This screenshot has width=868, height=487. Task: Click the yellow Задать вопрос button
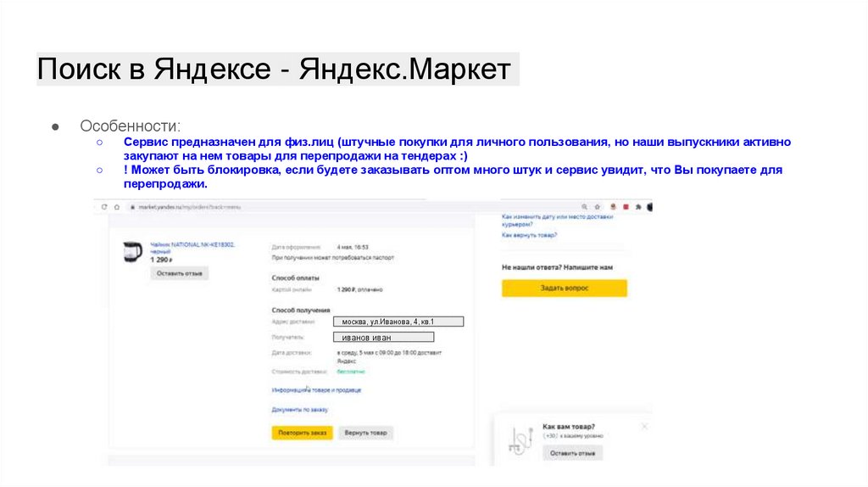[564, 288]
